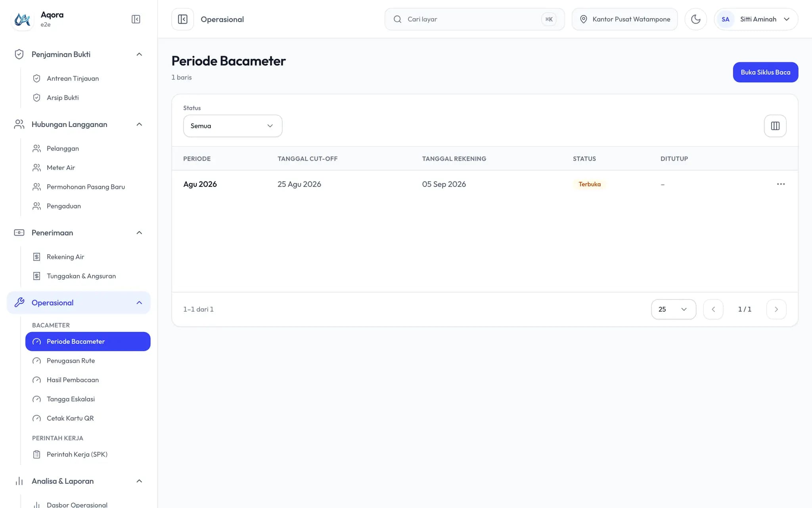This screenshot has height=508, width=812.
Task: Toggle dark mode moon icon
Action: tap(695, 19)
